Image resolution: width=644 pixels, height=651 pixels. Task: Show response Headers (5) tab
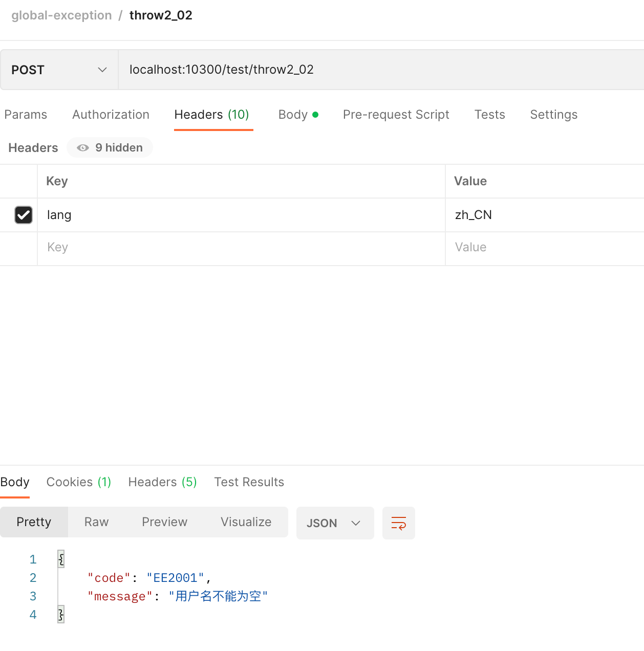(162, 482)
